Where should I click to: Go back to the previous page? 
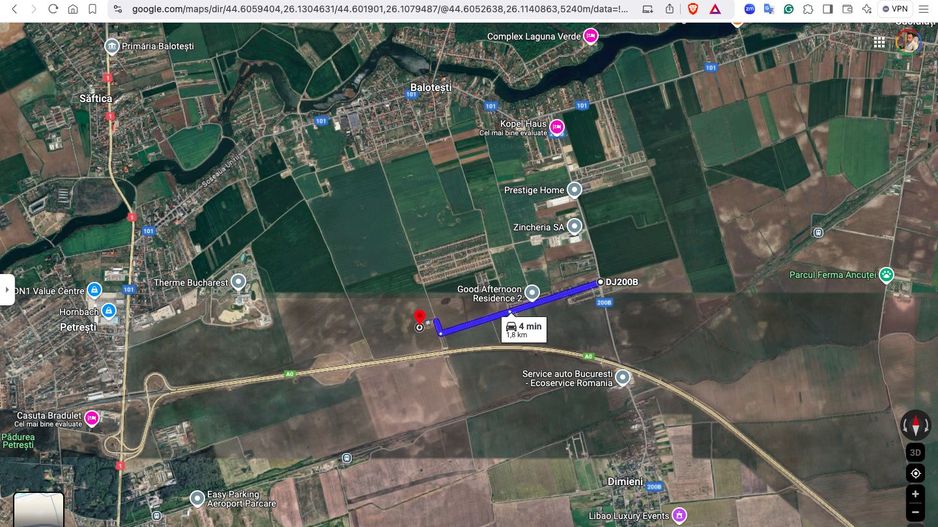tap(14, 9)
